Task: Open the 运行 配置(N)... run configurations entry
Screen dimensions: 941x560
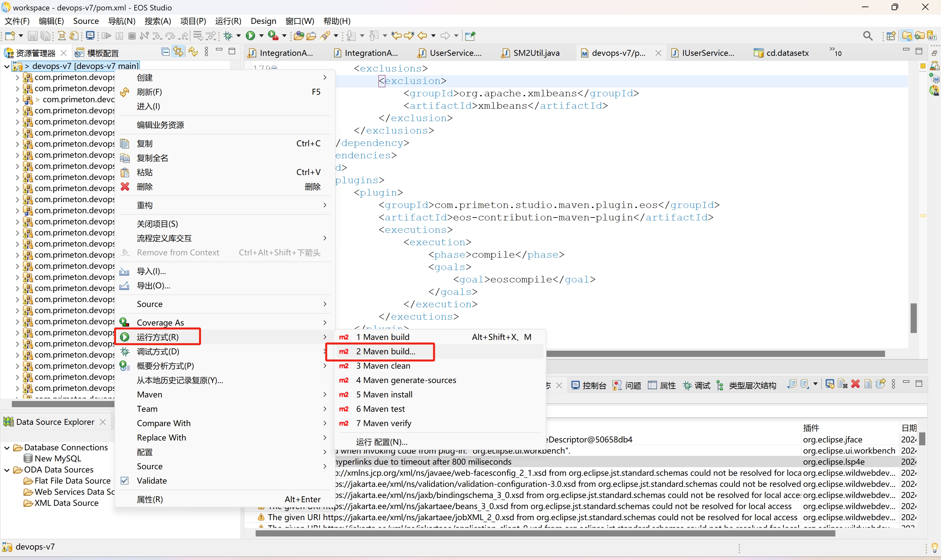Action: click(381, 442)
